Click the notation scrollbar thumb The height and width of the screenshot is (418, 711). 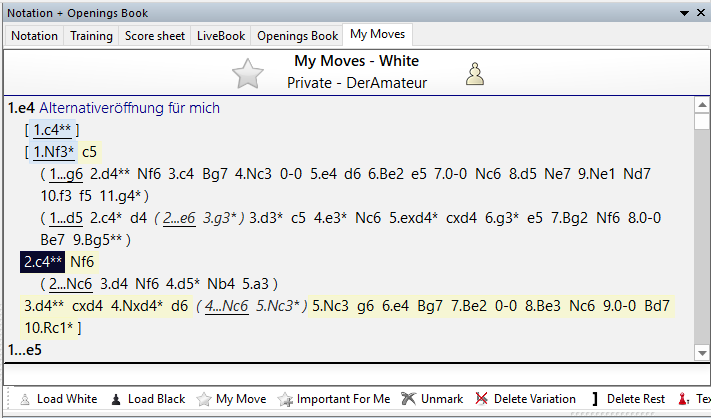(x=702, y=121)
